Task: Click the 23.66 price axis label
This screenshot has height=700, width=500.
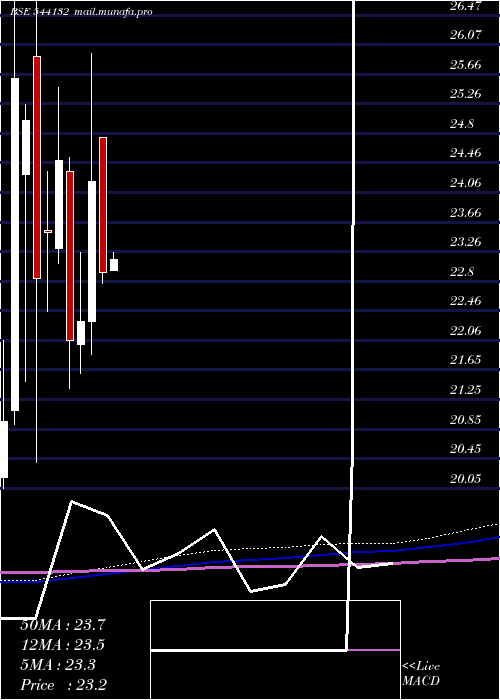Action: [x=466, y=212]
